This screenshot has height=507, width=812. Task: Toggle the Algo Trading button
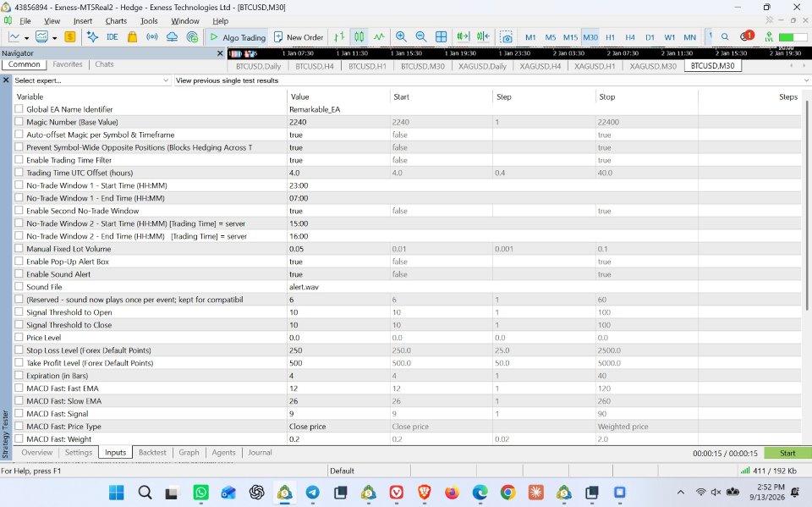[x=238, y=37]
